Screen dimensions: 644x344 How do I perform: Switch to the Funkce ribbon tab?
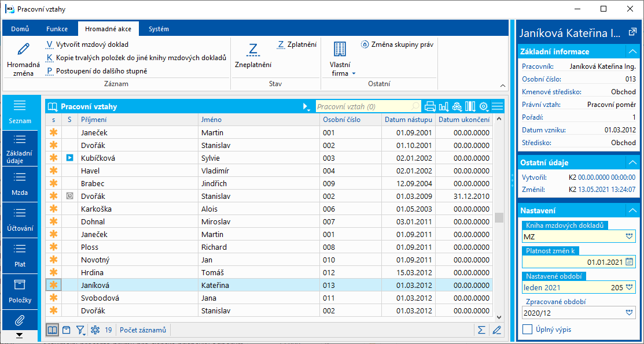click(x=57, y=29)
